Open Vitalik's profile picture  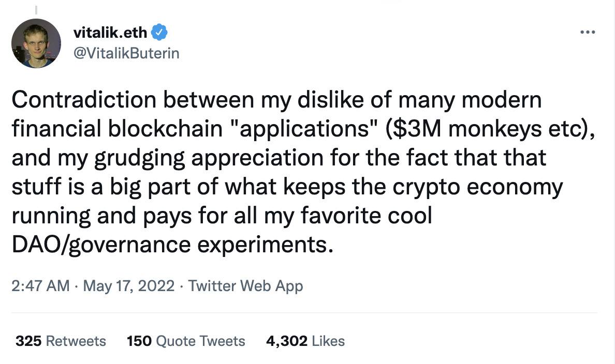pyautogui.click(x=36, y=43)
